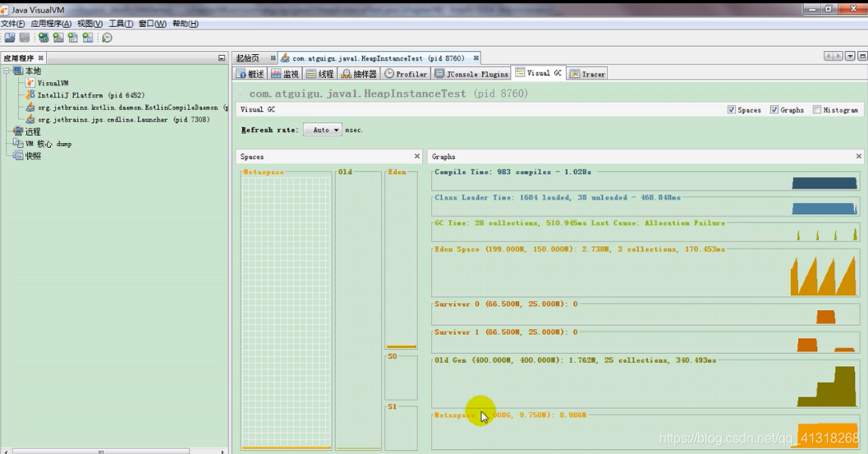Open the 帮助(H) menu
This screenshot has height=454, width=868.
click(x=186, y=23)
